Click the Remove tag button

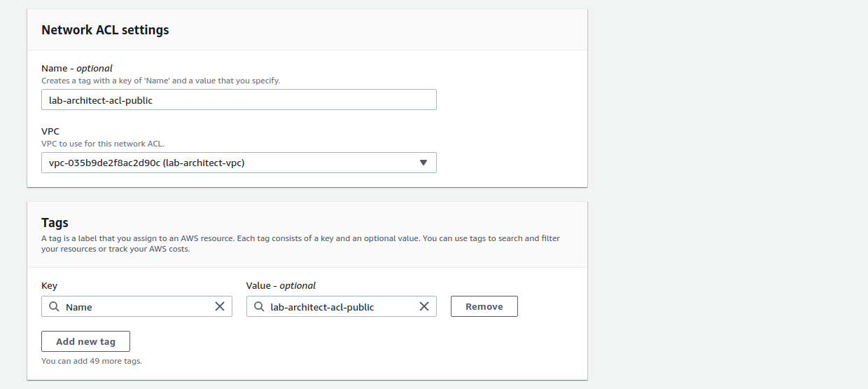[484, 306]
